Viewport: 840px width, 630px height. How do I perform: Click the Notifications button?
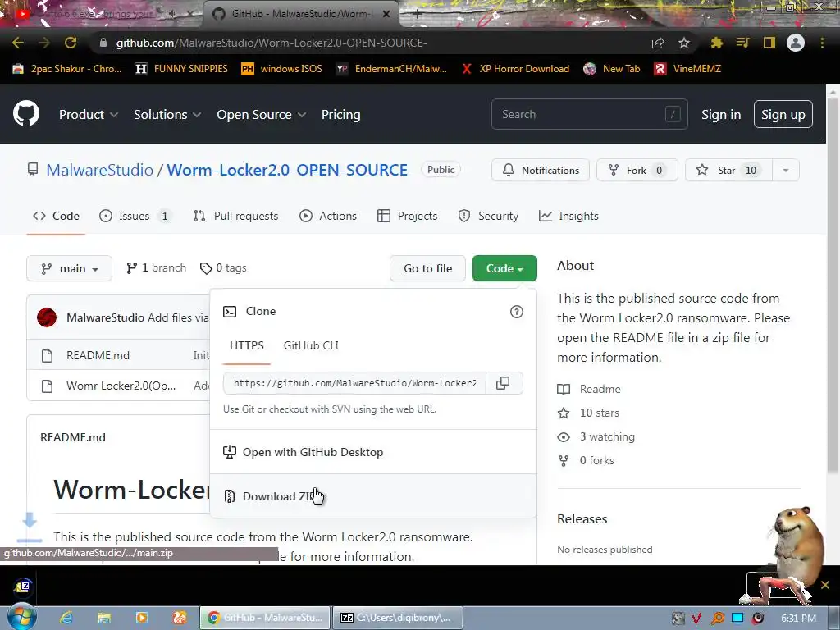pos(541,171)
